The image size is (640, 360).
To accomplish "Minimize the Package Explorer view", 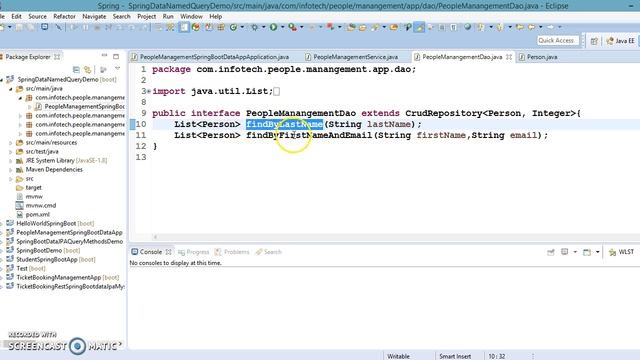I will [104, 55].
